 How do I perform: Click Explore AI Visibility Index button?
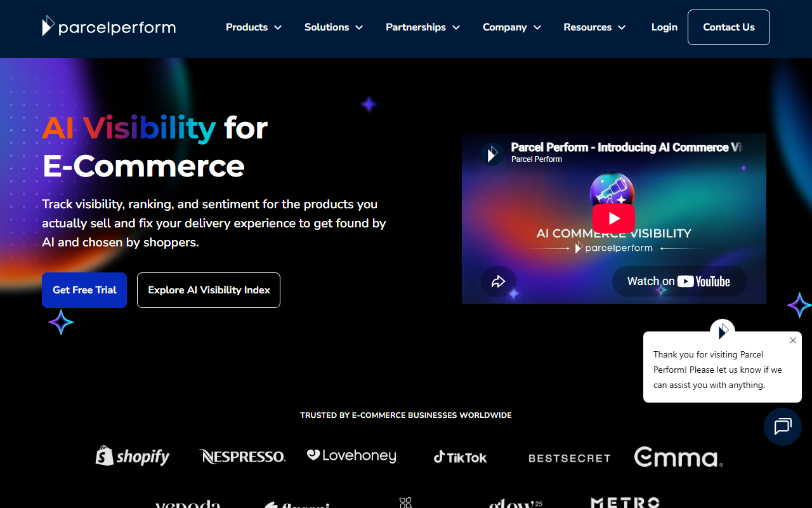tap(209, 290)
